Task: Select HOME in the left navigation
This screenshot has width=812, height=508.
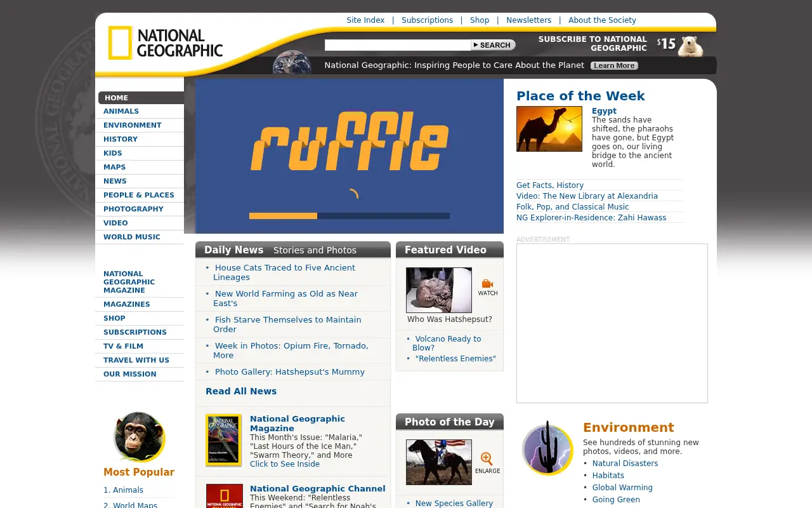Action: [x=141, y=98]
